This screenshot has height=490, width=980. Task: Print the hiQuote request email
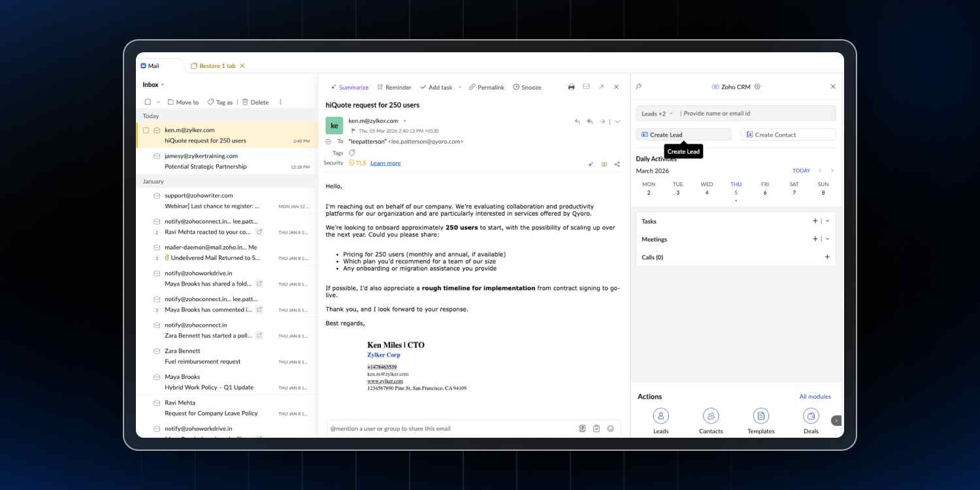pos(571,87)
